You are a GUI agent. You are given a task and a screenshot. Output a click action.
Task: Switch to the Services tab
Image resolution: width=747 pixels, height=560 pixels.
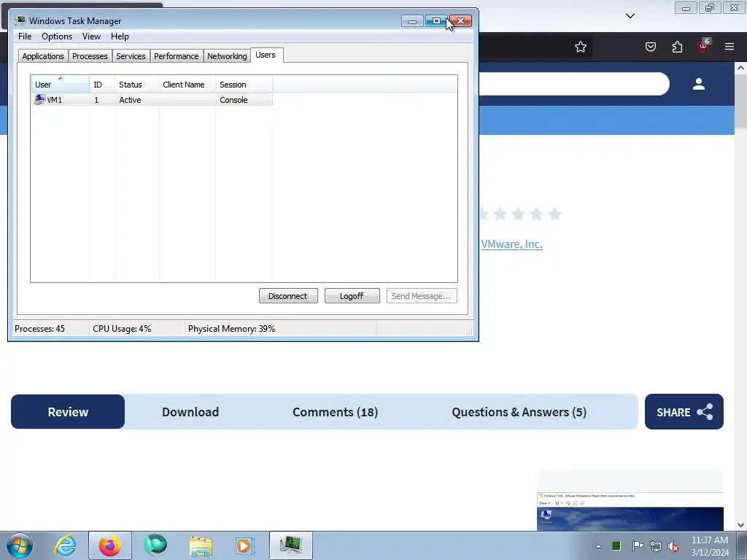pos(131,55)
